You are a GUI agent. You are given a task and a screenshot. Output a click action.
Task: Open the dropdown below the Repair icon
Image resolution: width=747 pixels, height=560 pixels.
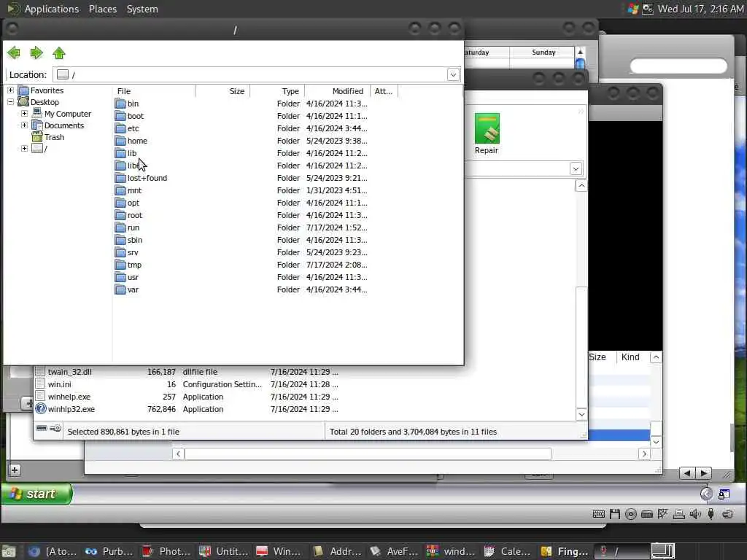pyautogui.click(x=576, y=168)
